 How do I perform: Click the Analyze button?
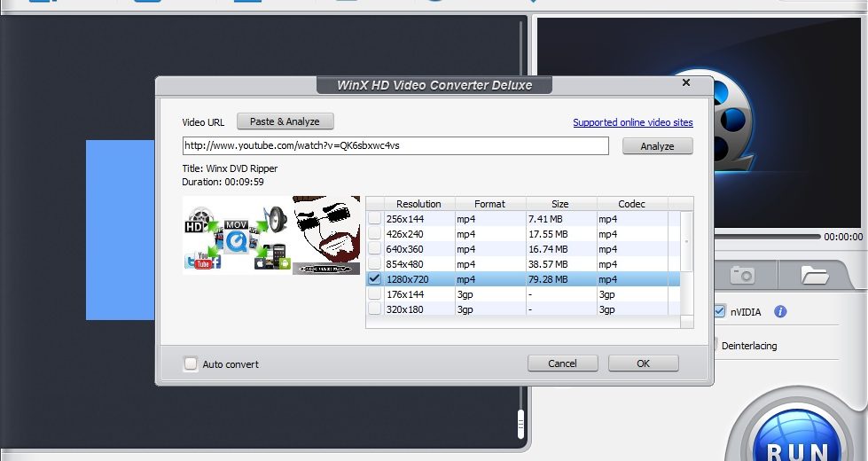tap(657, 146)
